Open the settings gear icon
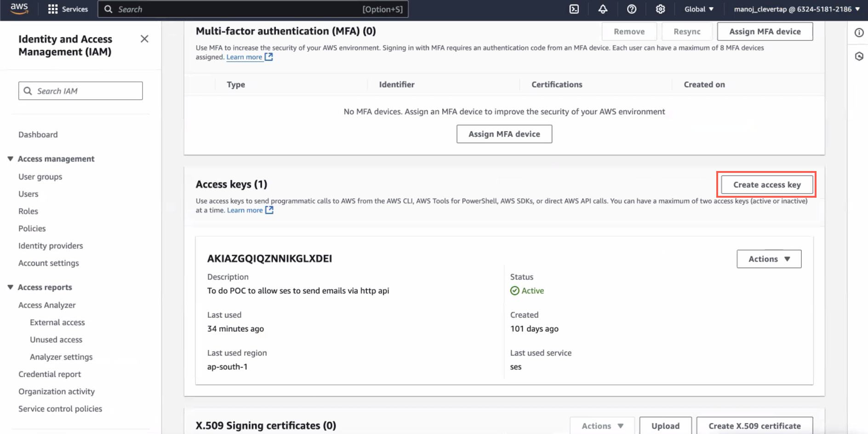The width and height of the screenshot is (868, 434). pos(660,9)
